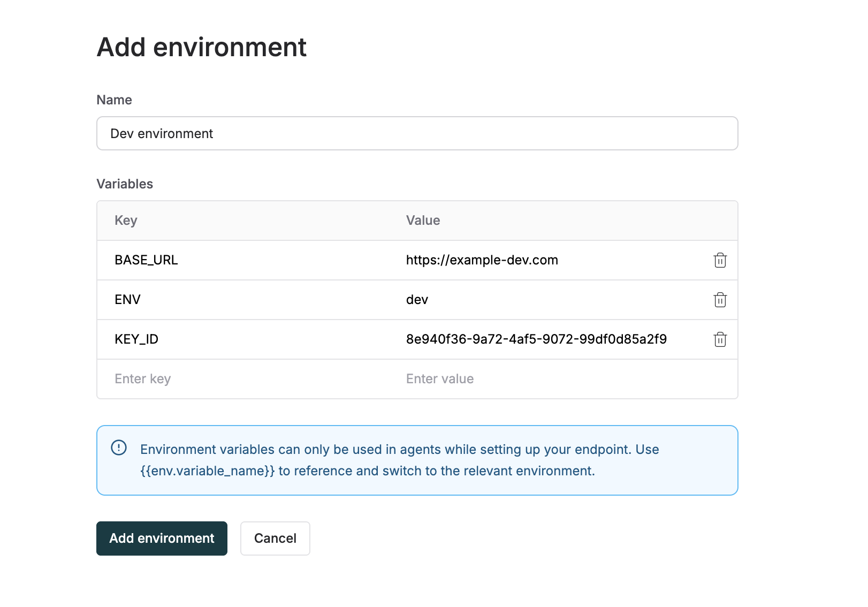Click the Key column header
The height and width of the screenshot is (607, 868).
pos(126,221)
